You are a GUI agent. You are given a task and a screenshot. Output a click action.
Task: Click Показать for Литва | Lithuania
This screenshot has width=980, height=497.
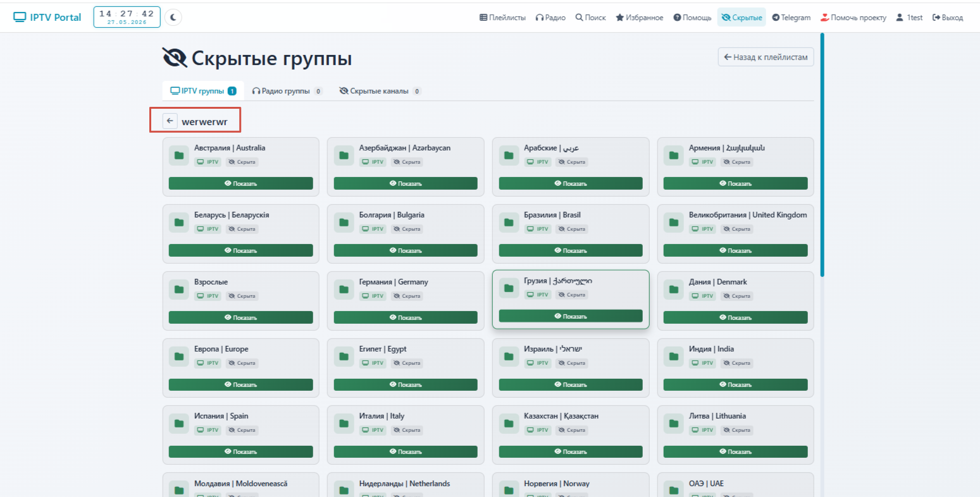736,451
